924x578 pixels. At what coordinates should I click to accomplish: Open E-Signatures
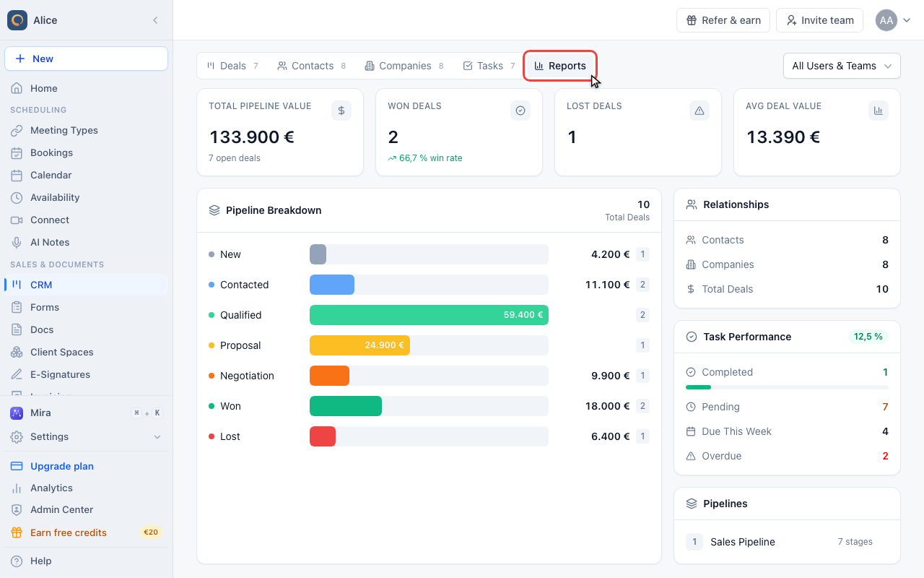pos(87,374)
